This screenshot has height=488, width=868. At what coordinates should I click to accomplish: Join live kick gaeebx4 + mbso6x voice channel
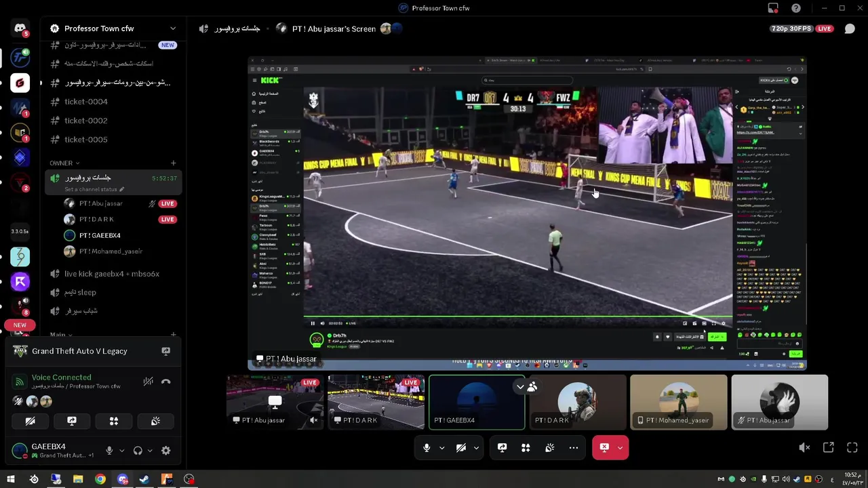click(x=113, y=274)
